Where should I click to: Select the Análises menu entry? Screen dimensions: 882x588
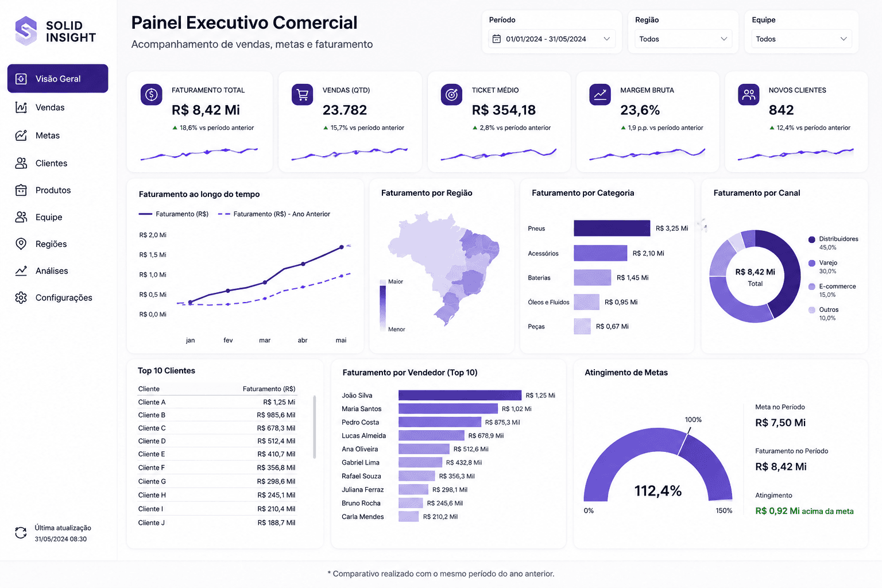pyautogui.click(x=52, y=271)
